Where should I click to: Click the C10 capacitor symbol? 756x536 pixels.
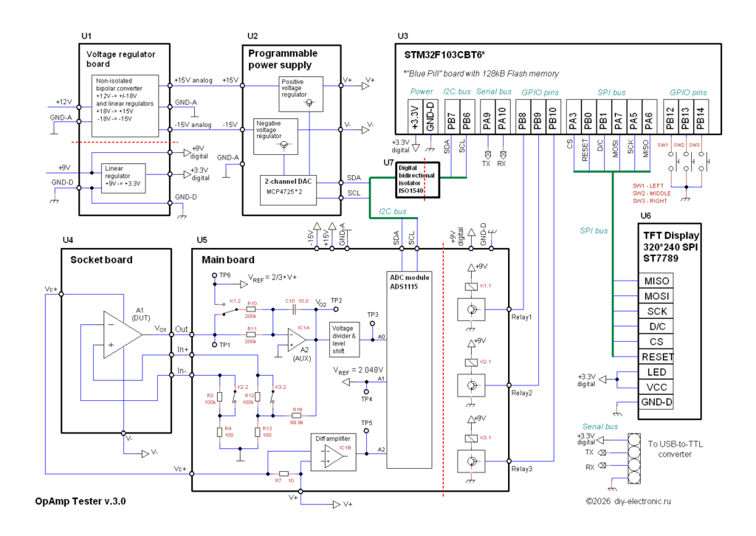coord(294,309)
